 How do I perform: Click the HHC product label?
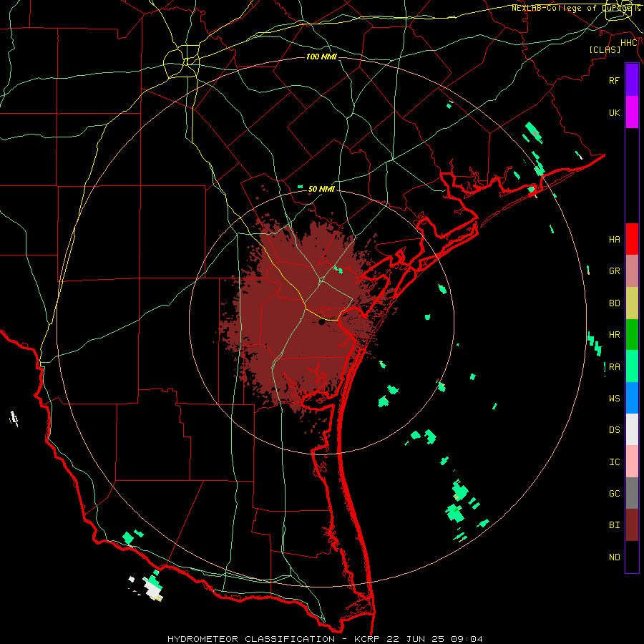click(x=629, y=43)
